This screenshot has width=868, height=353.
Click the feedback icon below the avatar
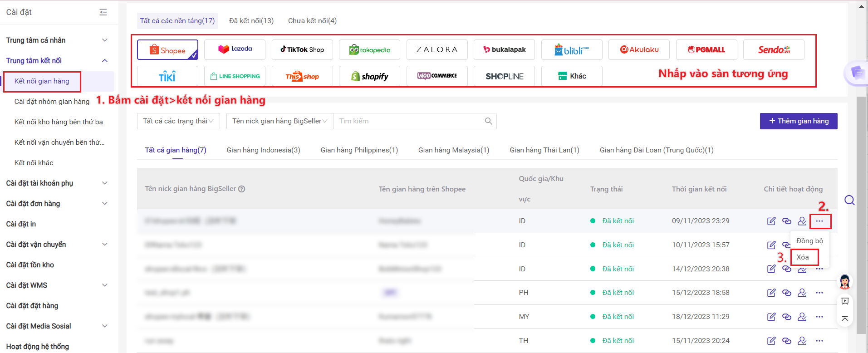[x=845, y=301]
